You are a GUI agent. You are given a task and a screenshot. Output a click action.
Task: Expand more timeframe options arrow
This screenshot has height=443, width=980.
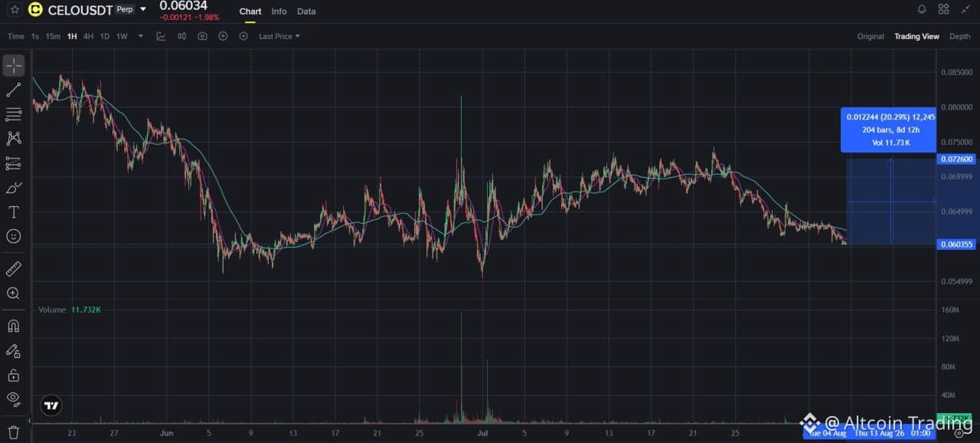[140, 36]
